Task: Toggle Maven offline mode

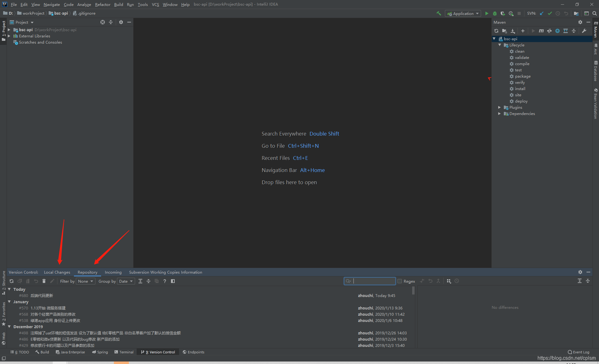Action: 549,31
